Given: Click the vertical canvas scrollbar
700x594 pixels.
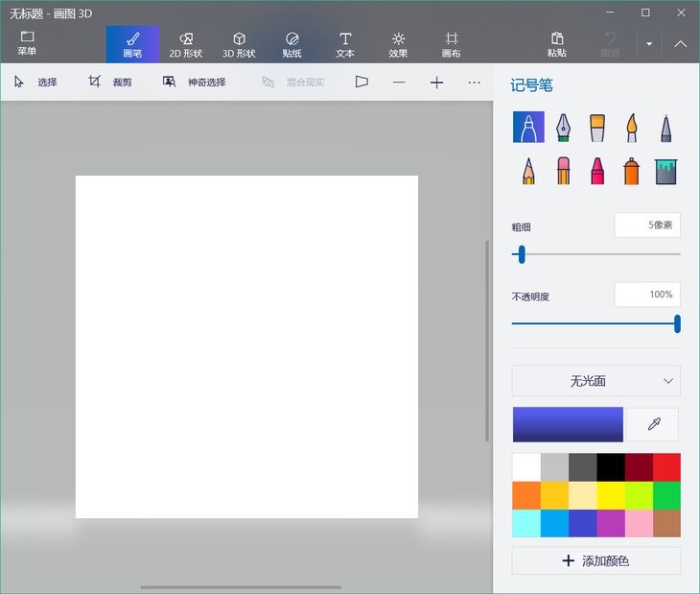Looking at the screenshot, I should click(487, 342).
